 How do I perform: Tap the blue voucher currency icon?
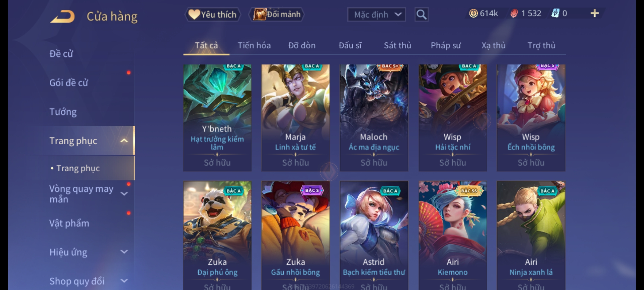point(555,13)
